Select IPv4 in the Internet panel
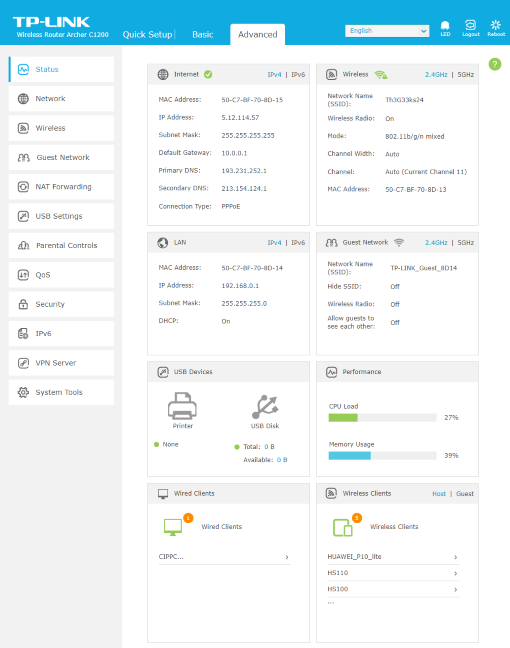 [274, 74]
